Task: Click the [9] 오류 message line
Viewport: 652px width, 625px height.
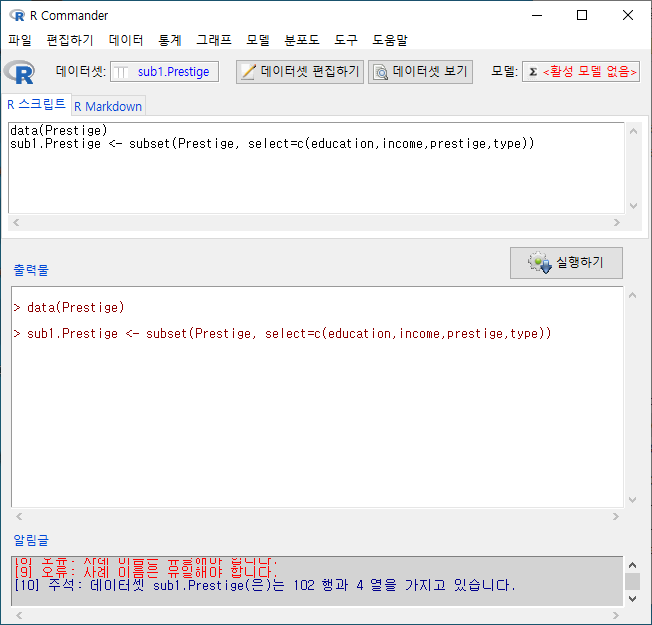Action: pos(146,572)
